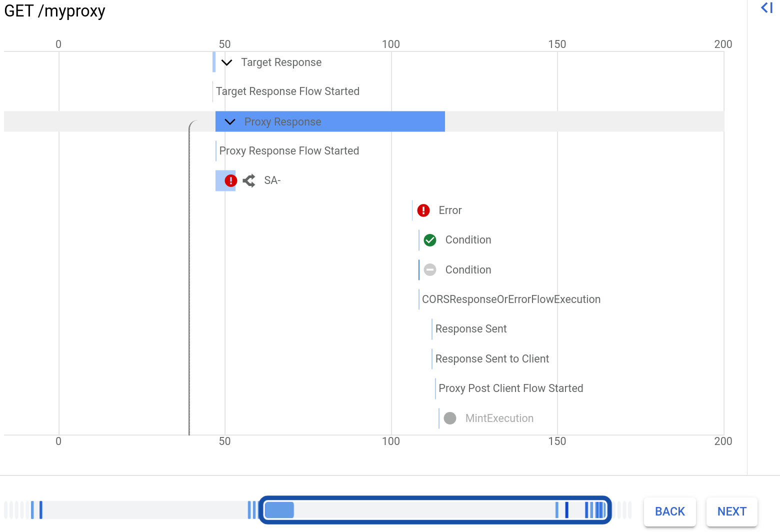Collapse the Proxy Response phase
This screenshot has width=780, height=532.
[229, 121]
